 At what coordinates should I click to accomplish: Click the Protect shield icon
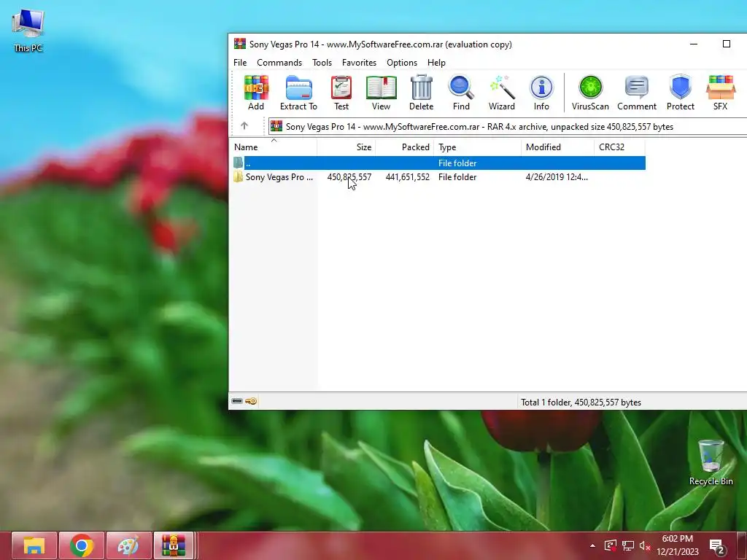(681, 93)
